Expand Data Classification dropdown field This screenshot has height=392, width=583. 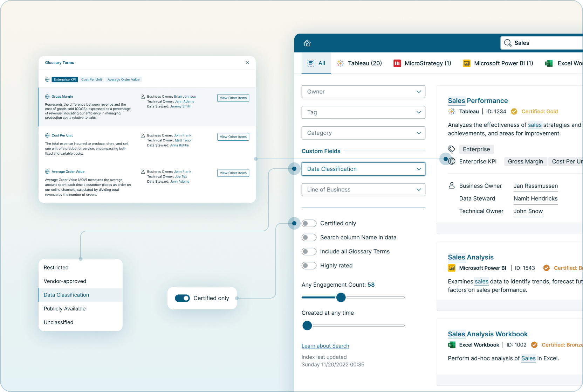pos(363,169)
